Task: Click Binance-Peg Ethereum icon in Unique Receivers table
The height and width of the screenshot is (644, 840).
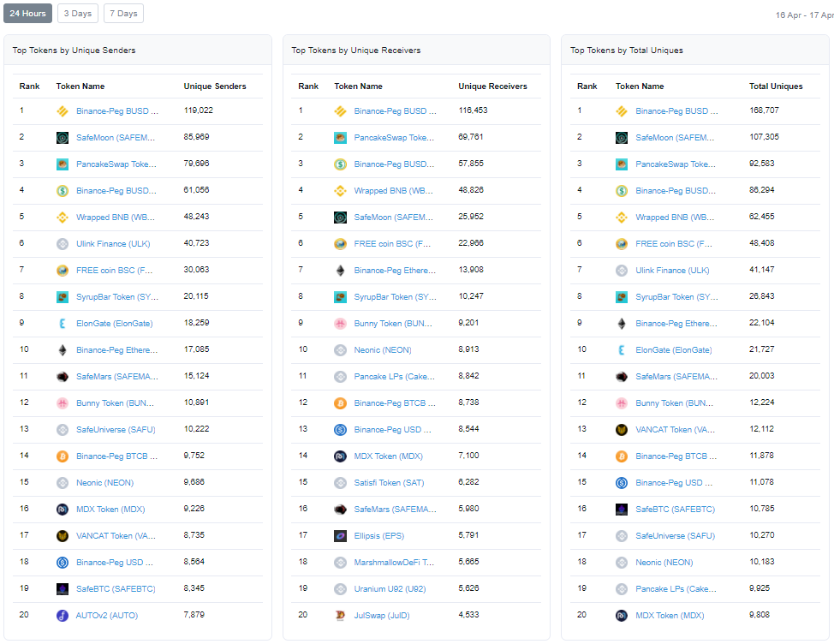Action: click(340, 270)
